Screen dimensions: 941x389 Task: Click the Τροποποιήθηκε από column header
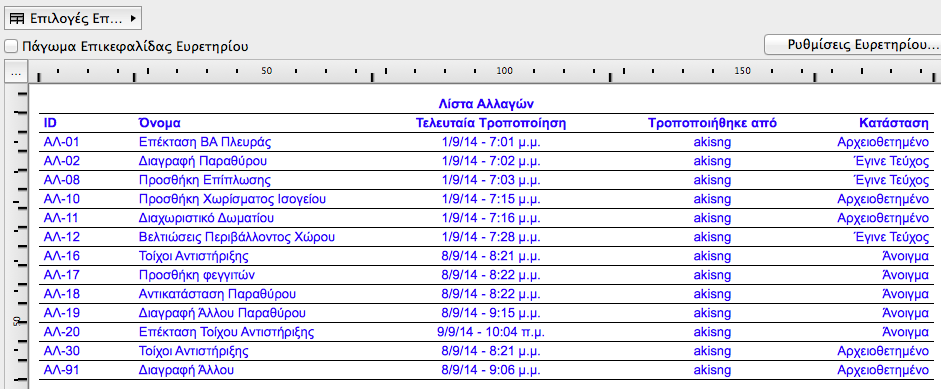coord(712,123)
